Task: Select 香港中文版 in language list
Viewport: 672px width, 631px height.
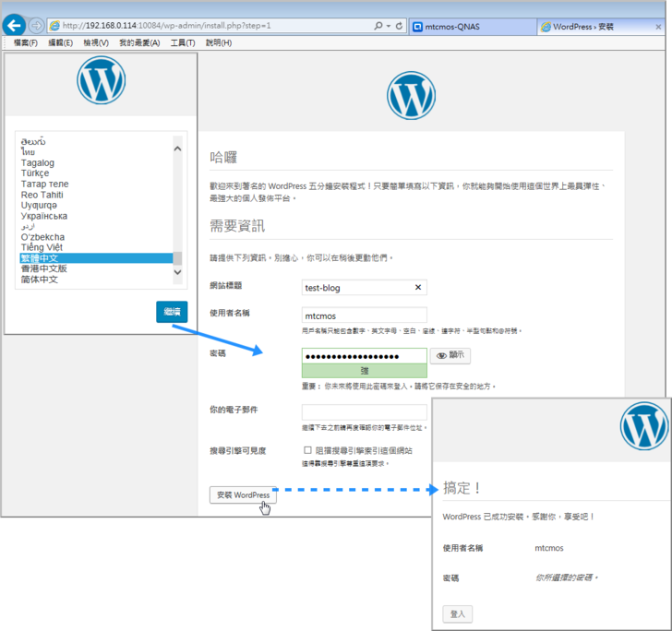Action: click(x=96, y=268)
